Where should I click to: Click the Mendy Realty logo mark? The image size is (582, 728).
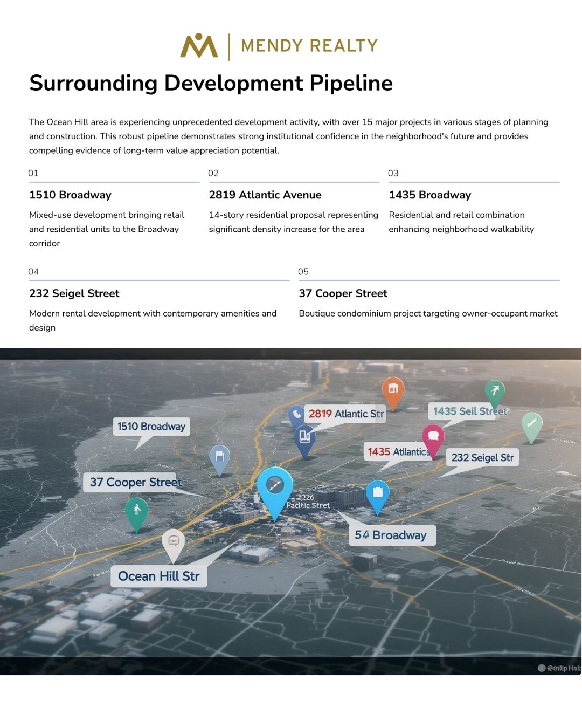(x=199, y=46)
